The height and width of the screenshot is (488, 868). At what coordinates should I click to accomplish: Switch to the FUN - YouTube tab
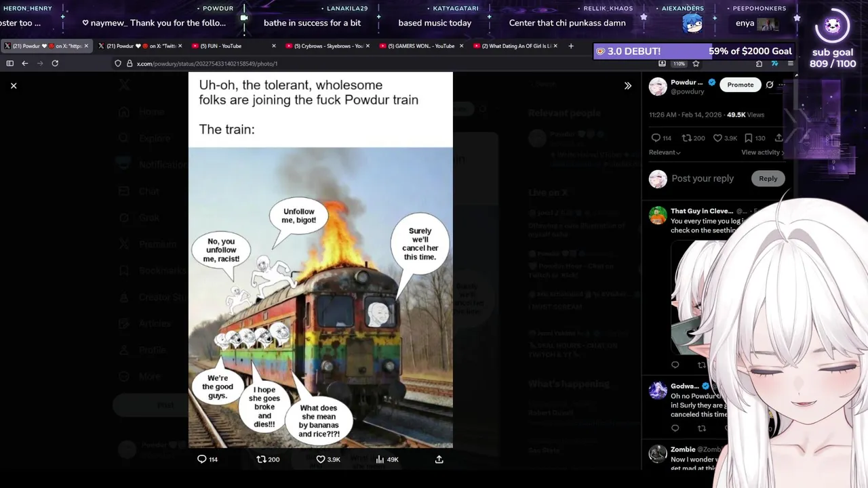click(233, 46)
